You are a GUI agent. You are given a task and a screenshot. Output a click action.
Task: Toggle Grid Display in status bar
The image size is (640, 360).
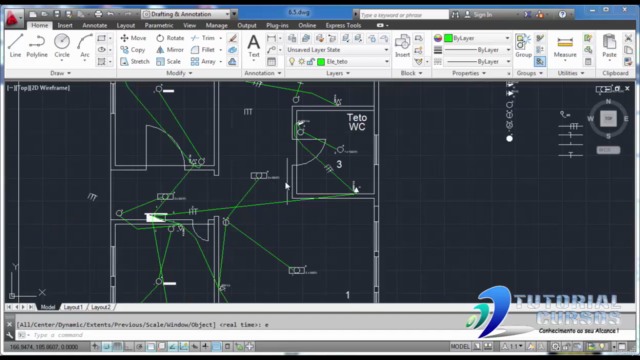coord(118,347)
